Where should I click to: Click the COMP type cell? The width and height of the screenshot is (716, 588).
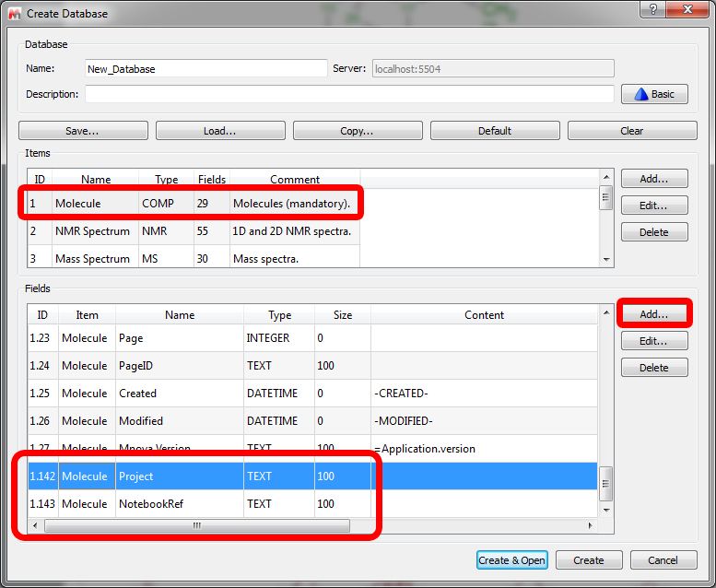pos(166,204)
